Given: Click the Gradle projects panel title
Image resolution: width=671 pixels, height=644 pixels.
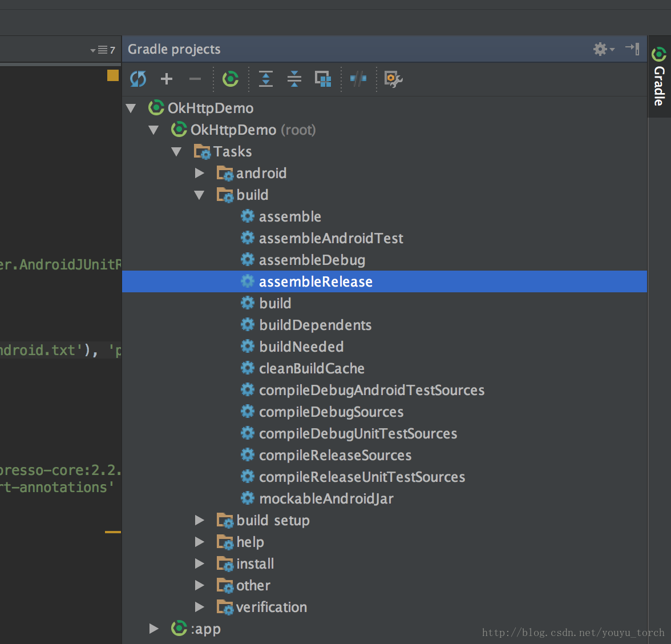Looking at the screenshot, I should [x=174, y=49].
